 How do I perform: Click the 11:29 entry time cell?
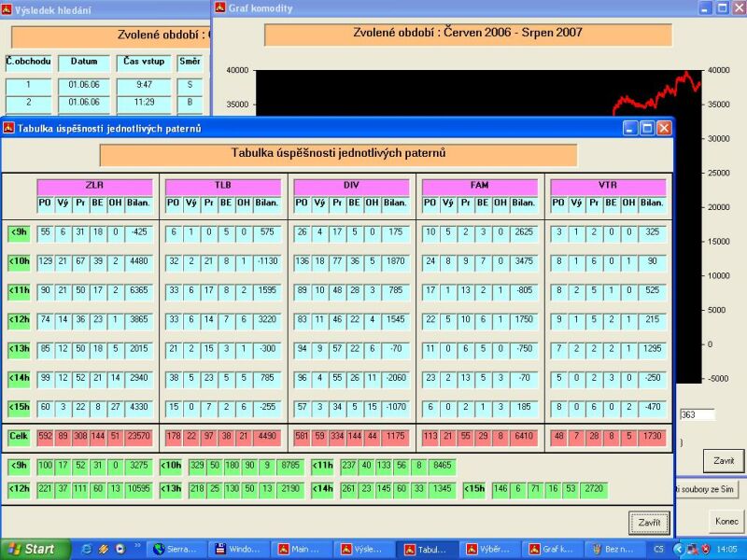pos(144,103)
